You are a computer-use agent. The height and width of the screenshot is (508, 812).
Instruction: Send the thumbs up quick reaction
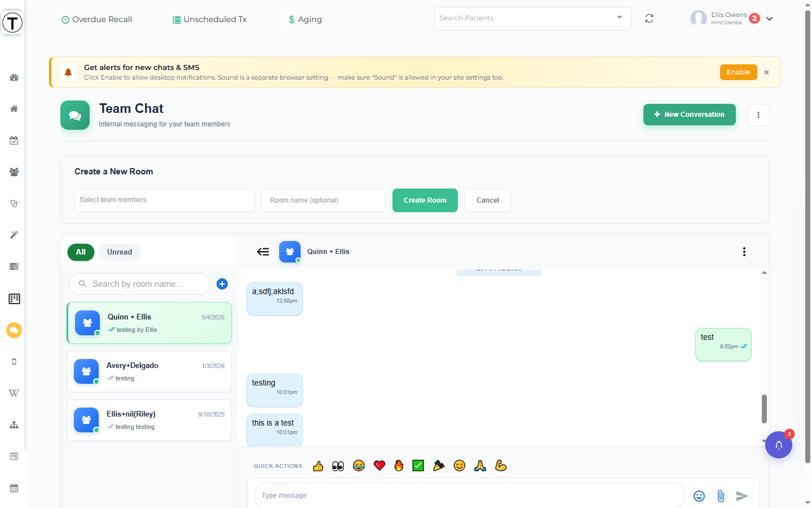[318, 466]
